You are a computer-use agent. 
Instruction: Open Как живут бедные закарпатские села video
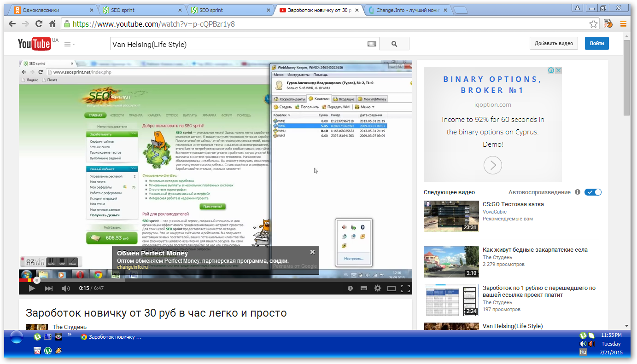[x=535, y=250]
